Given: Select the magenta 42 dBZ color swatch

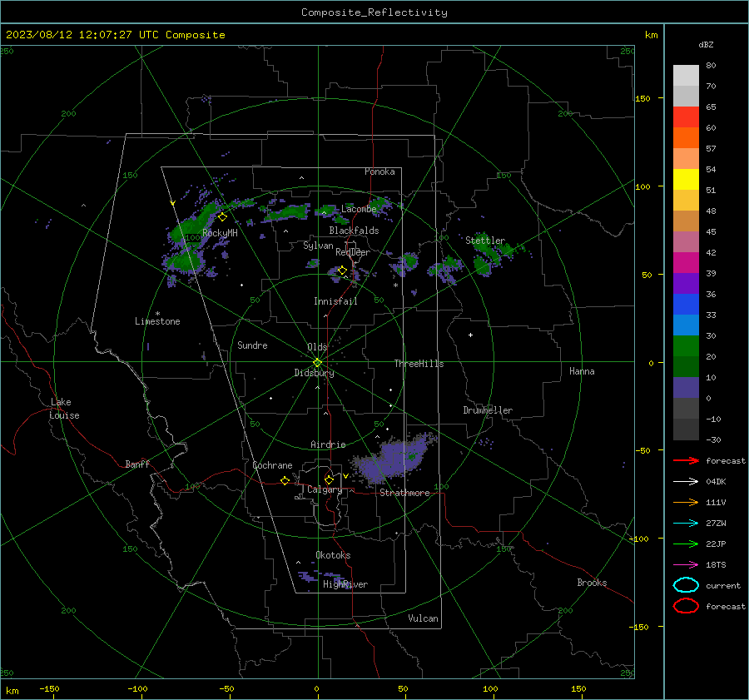Looking at the screenshot, I should pos(686,262).
